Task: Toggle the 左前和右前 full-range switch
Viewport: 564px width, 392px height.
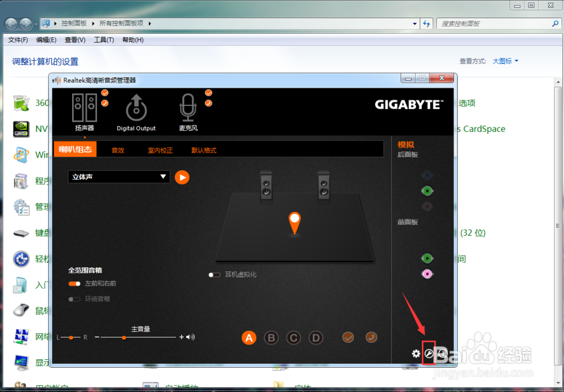Action: [74, 284]
